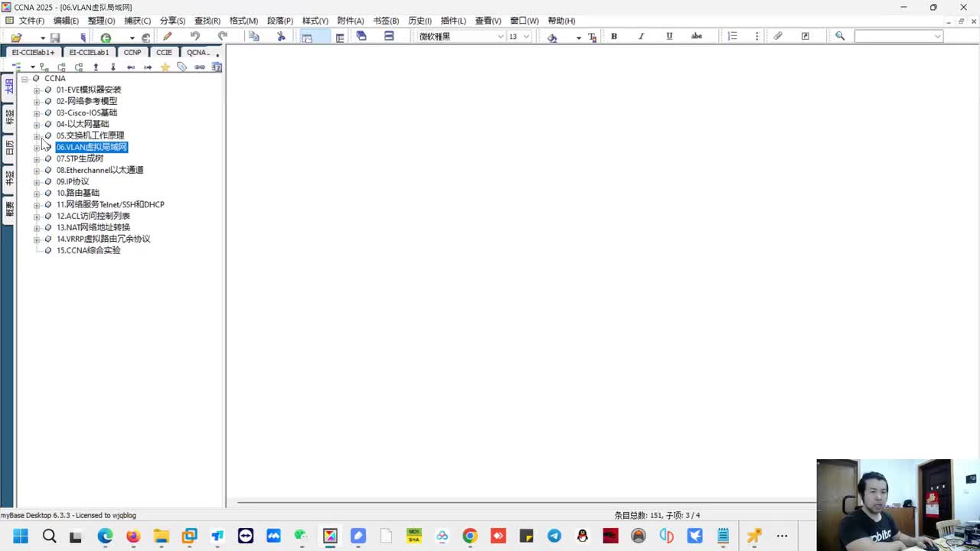The image size is (980, 551).
Task: Open Microsoft Edge from the taskbar
Action: (x=105, y=536)
